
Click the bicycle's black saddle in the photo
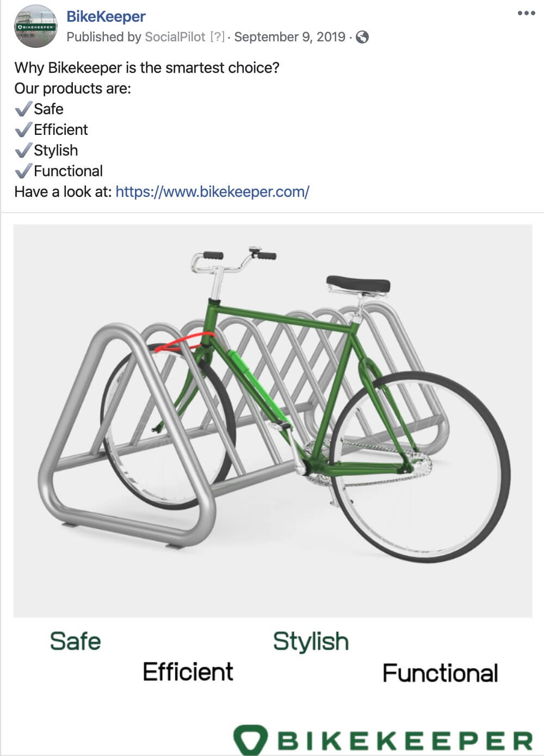tap(358, 284)
